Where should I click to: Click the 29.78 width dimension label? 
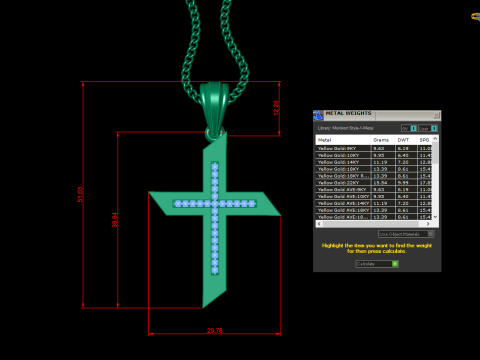tap(215, 331)
